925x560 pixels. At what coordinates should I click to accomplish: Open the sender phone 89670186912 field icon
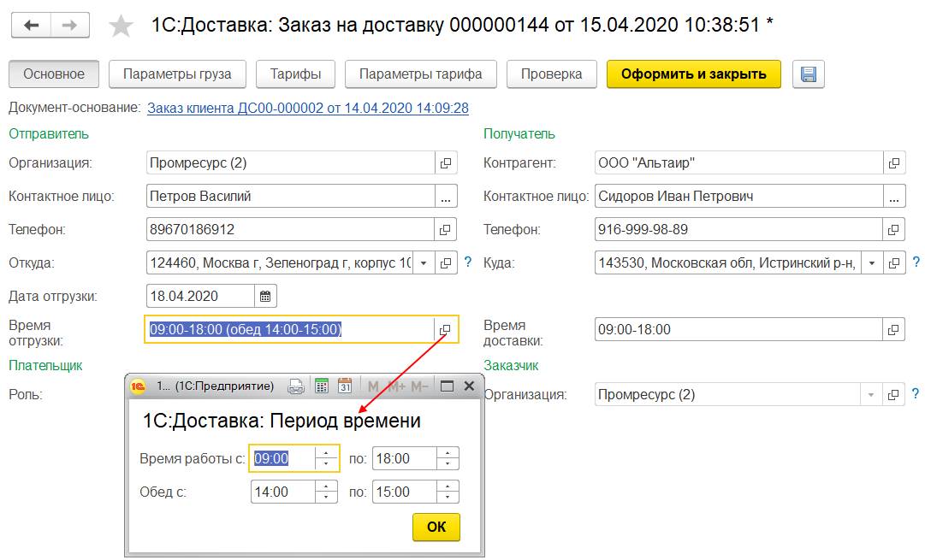click(x=446, y=230)
